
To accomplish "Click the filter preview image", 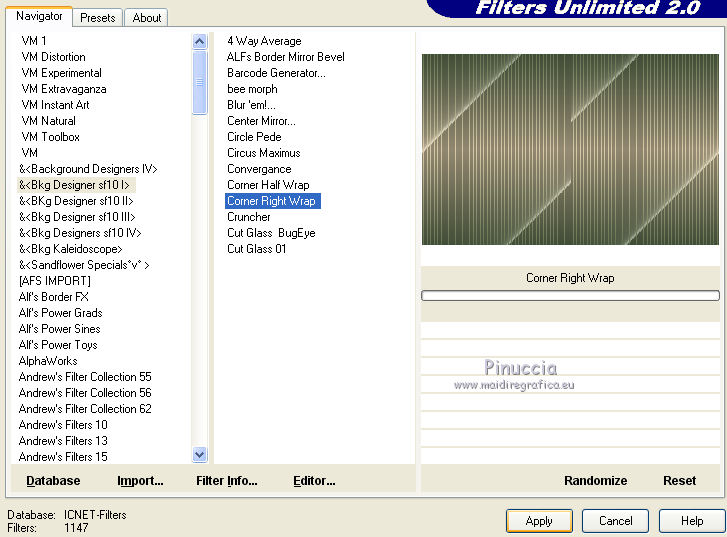I will point(570,149).
